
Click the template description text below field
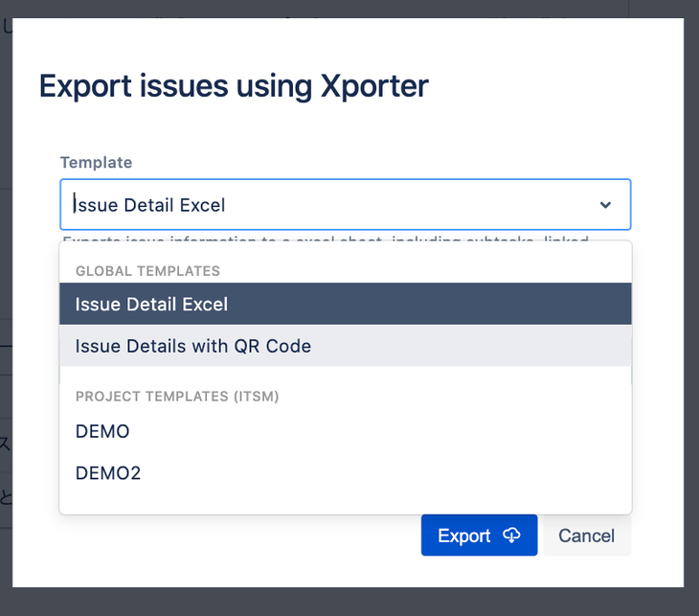pyautogui.click(x=326, y=237)
